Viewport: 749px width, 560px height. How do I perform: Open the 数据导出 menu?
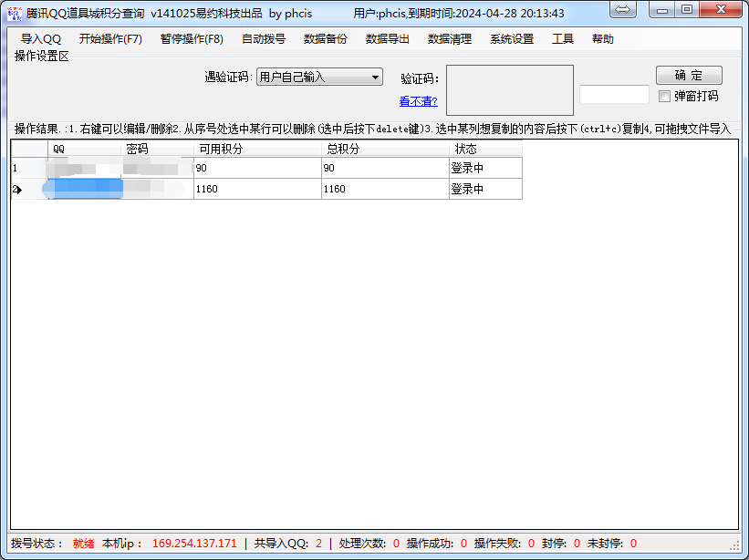pyautogui.click(x=388, y=39)
